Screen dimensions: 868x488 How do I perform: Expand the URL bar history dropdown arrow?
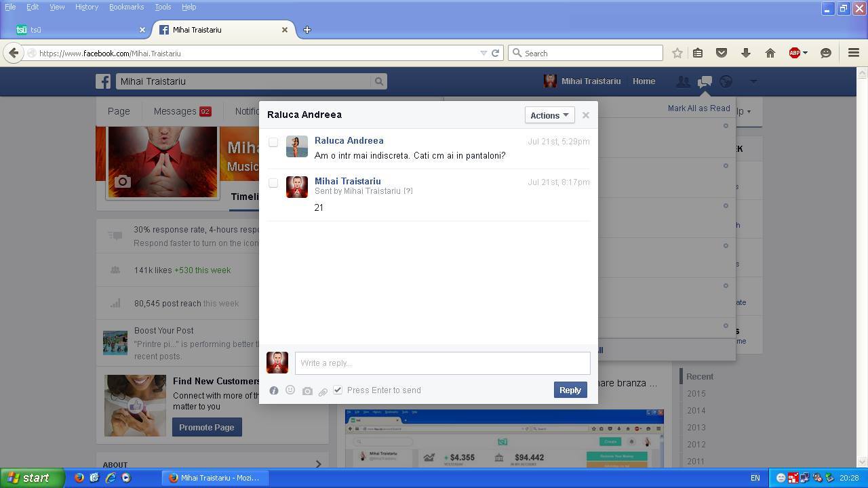(484, 53)
